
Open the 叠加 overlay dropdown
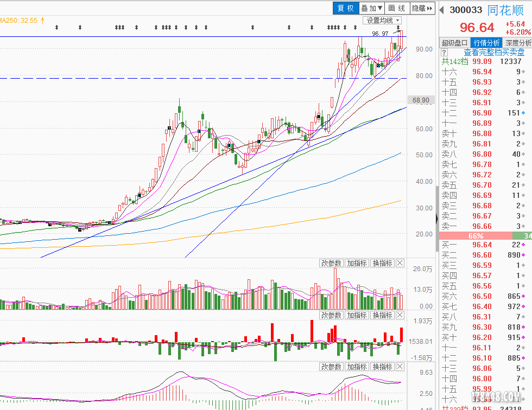tap(371, 8)
